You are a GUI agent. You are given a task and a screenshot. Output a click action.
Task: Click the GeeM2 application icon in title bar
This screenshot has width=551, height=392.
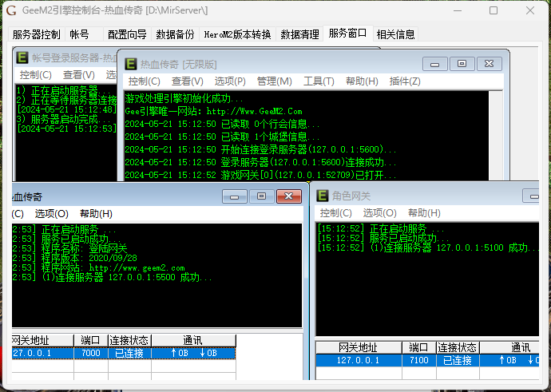coord(11,10)
